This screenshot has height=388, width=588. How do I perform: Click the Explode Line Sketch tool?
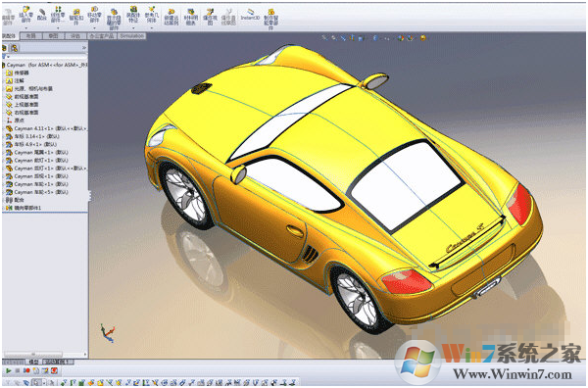point(228,18)
